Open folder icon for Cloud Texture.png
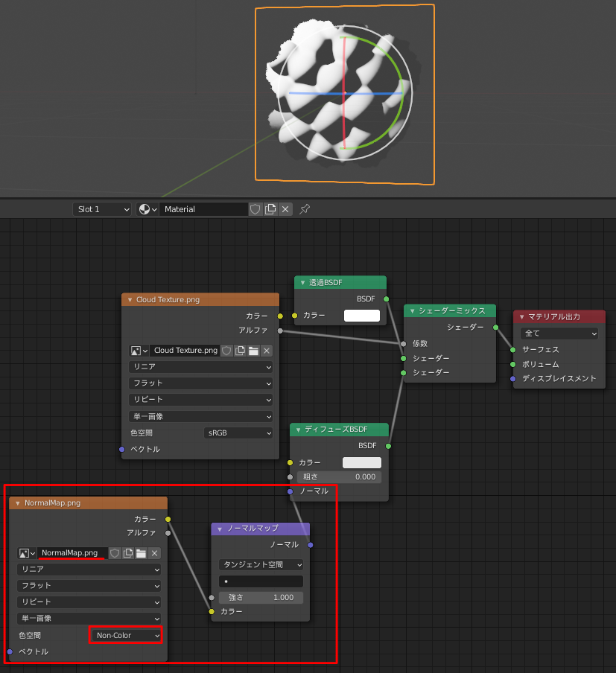The width and height of the screenshot is (616, 673). point(253,351)
